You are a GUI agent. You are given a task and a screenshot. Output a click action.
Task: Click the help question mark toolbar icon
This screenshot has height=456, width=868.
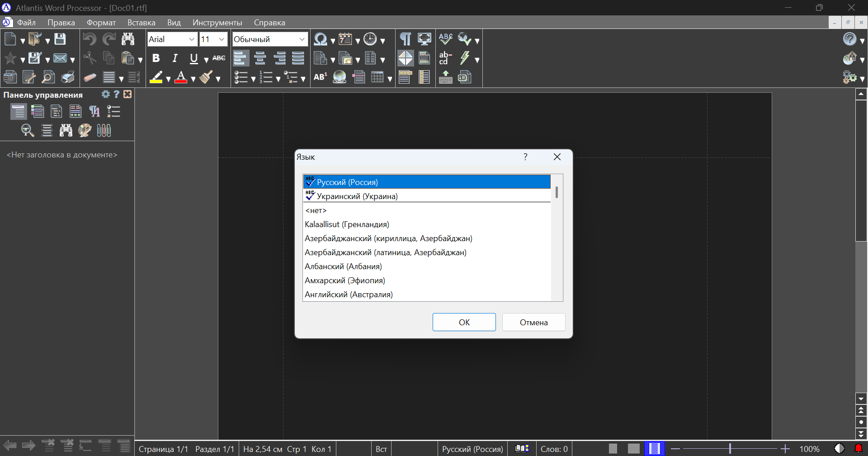[x=849, y=39]
